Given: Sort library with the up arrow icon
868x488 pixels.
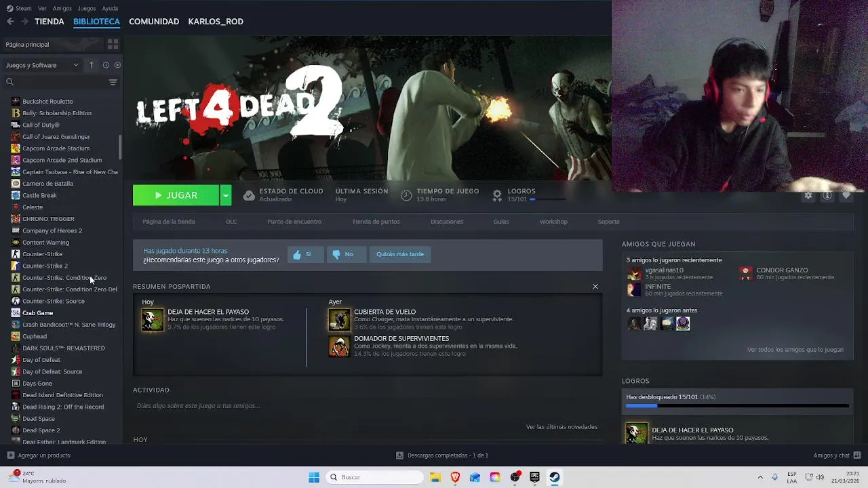Looking at the screenshot, I should pos(91,65).
